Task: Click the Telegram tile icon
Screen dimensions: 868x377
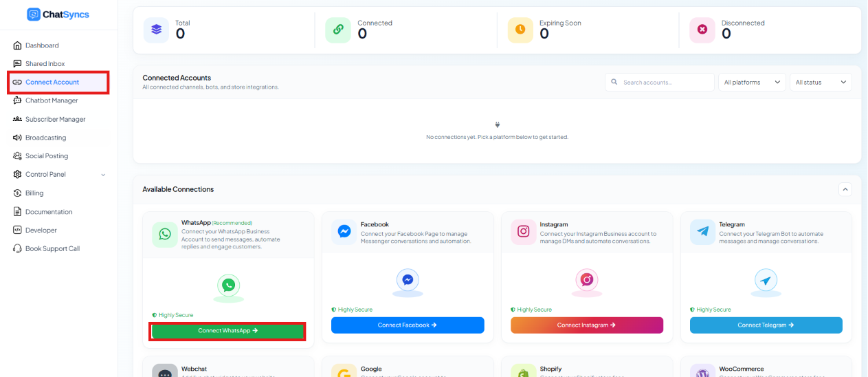Action: click(x=702, y=232)
